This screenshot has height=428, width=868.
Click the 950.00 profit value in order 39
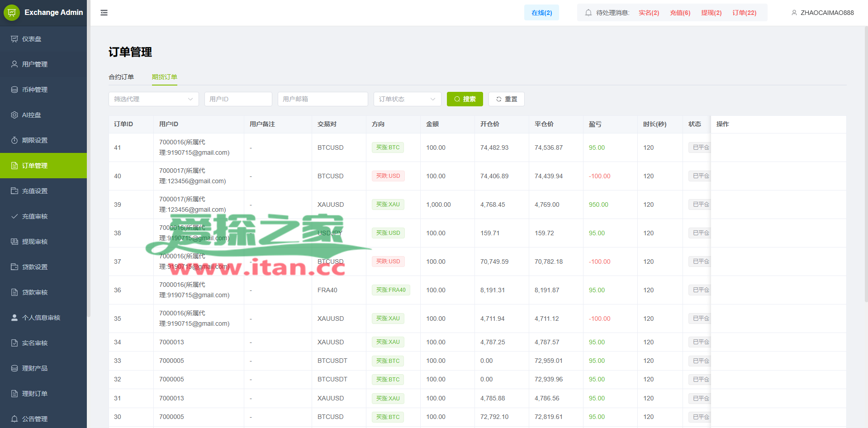pos(598,204)
